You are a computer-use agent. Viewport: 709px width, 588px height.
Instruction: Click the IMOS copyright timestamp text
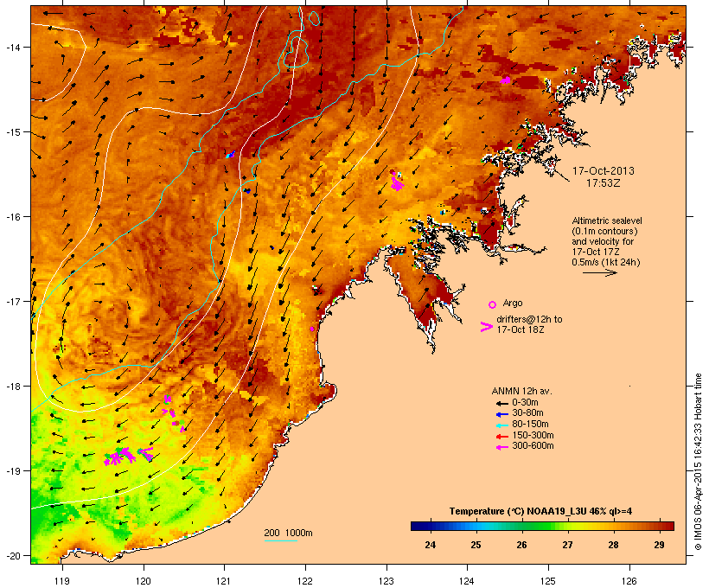tap(698, 462)
